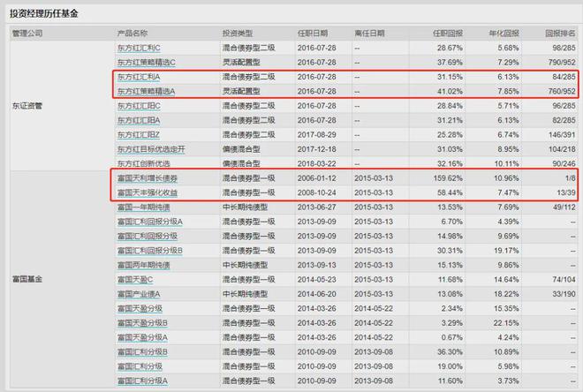
Task: Open the 富国一年期纯债 fund link
Action: pyautogui.click(x=143, y=207)
